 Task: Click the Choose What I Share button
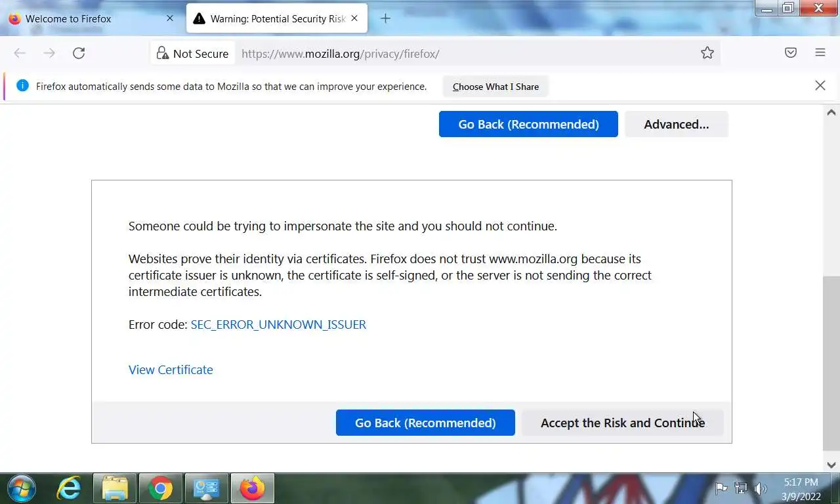pos(495,87)
